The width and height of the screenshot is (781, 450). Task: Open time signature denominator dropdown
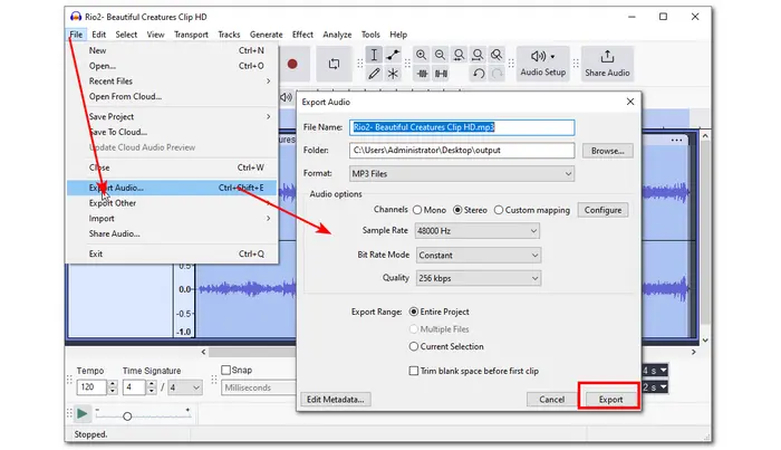(185, 387)
